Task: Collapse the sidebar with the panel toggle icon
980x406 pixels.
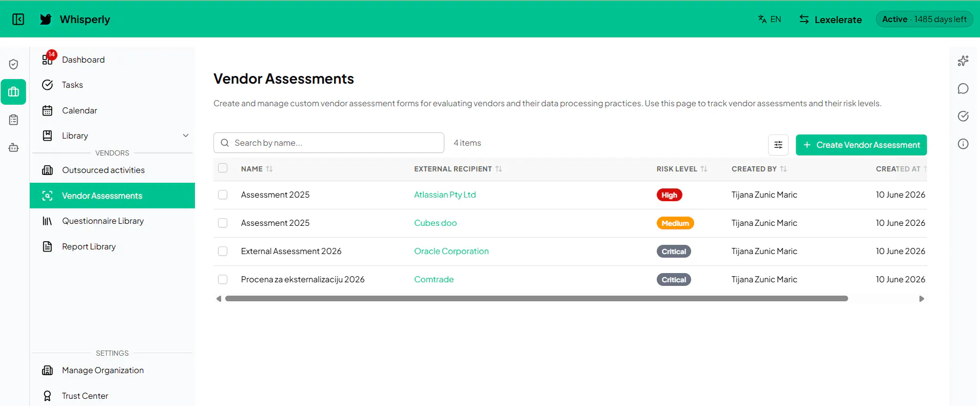Action: (18, 20)
